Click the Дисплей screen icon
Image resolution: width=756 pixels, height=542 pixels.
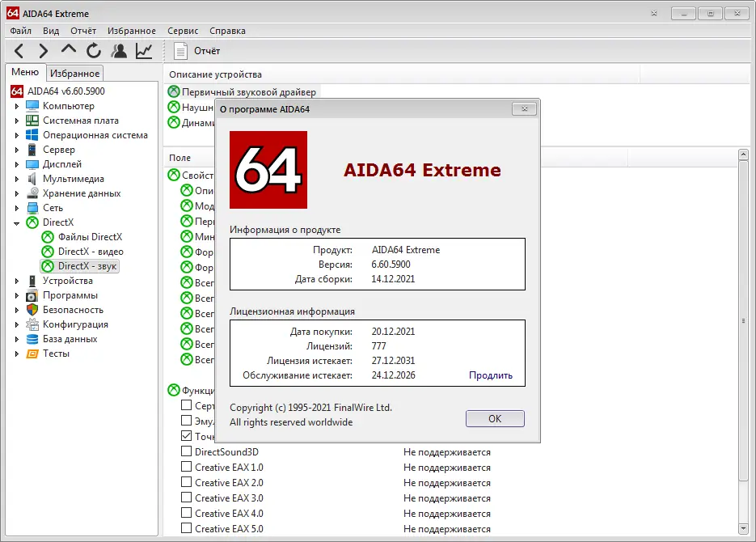click(x=32, y=164)
